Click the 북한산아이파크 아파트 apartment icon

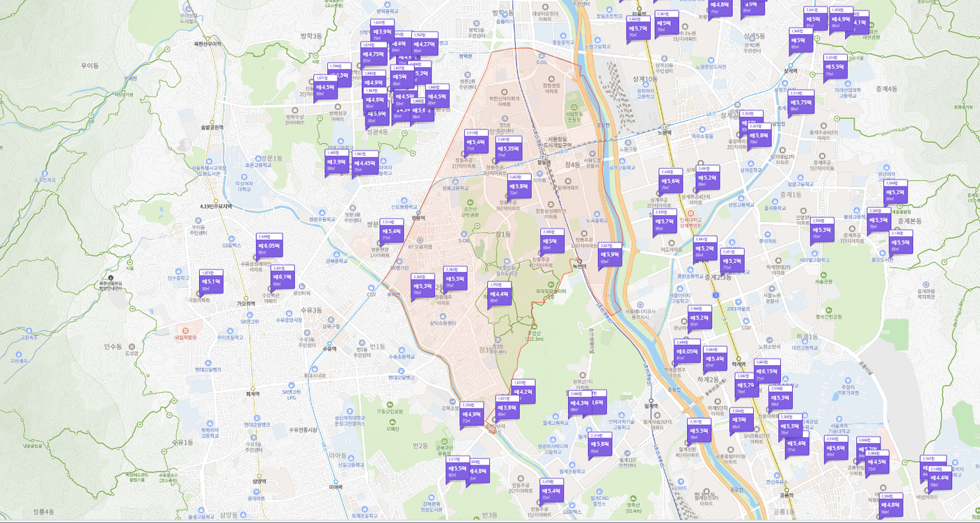(x=504, y=91)
